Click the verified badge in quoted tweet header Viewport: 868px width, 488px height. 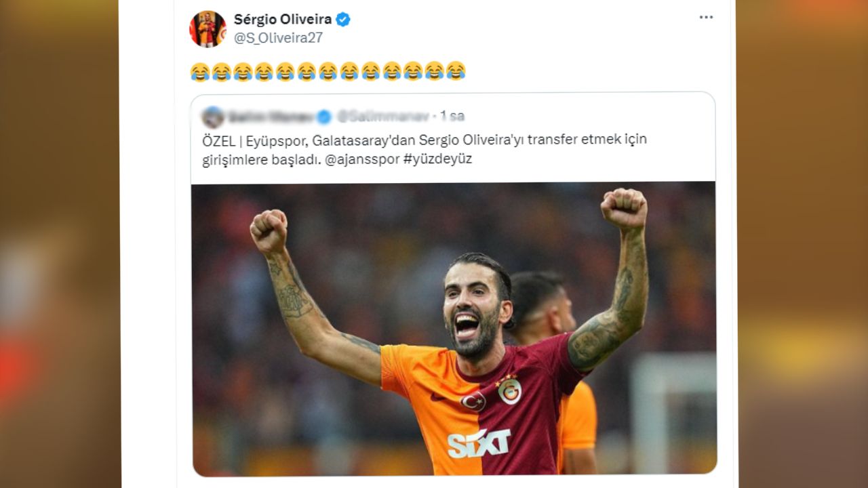(324, 117)
